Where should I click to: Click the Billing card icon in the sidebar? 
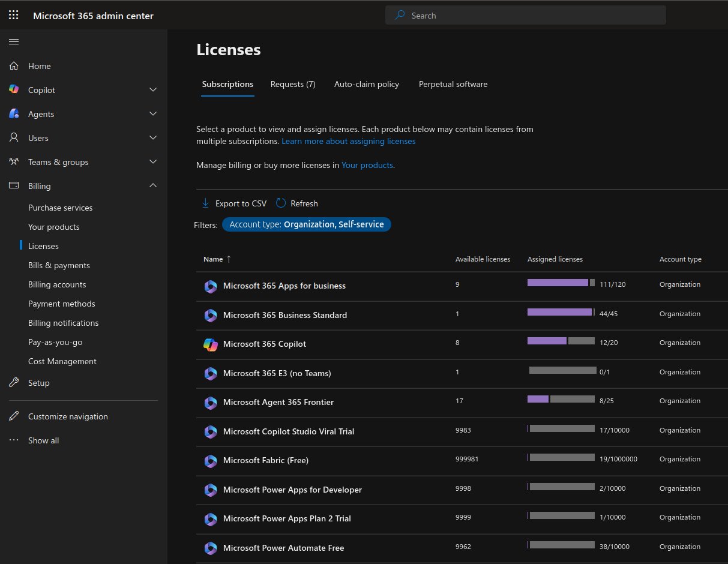pyautogui.click(x=14, y=185)
